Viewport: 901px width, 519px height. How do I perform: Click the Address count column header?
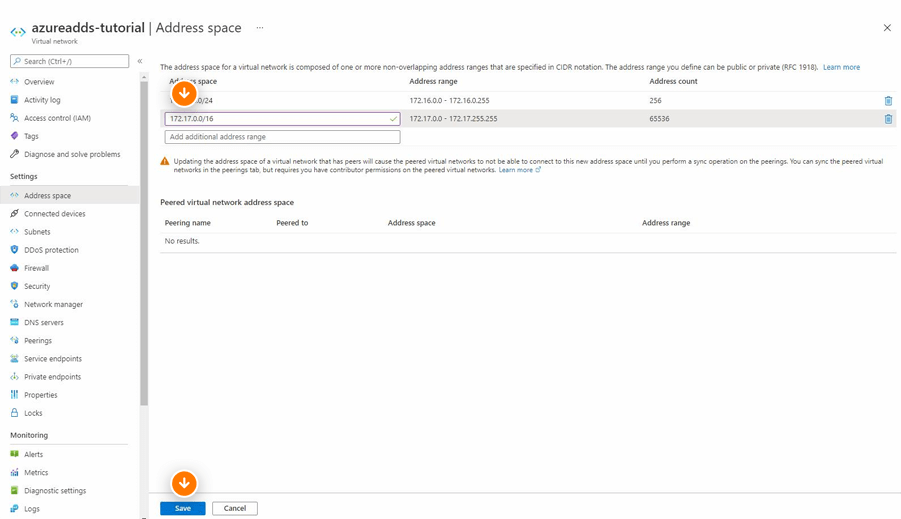[x=673, y=81]
